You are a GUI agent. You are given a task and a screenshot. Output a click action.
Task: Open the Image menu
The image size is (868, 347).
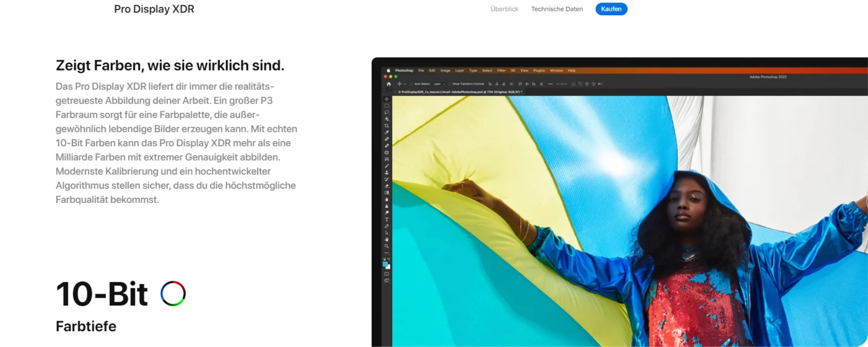[x=446, y=71]
